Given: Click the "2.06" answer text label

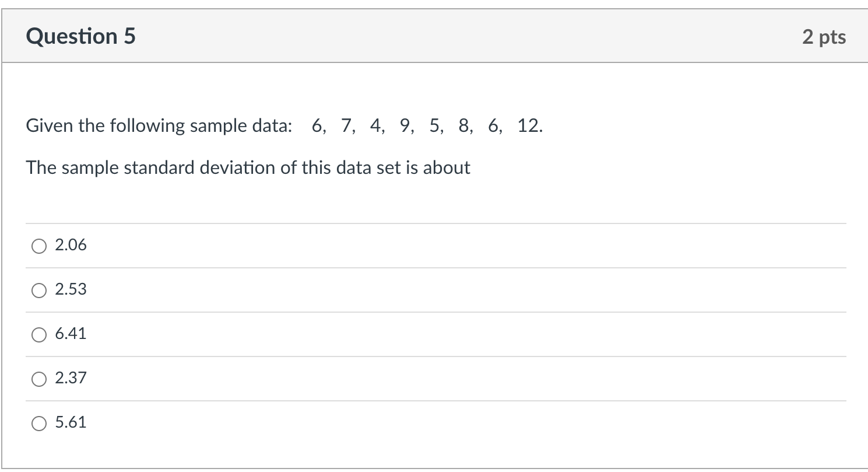Looking at the screenshot, I should (x=71, y=246).
